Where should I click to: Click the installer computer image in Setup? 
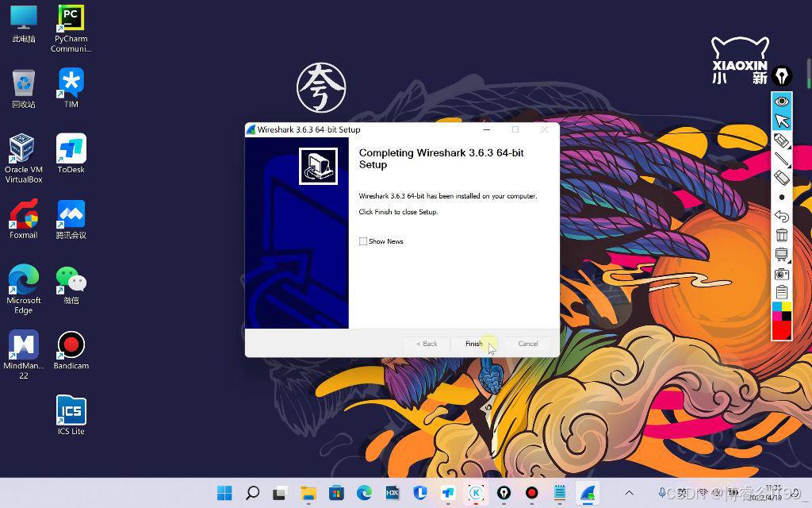click(318, 166)
